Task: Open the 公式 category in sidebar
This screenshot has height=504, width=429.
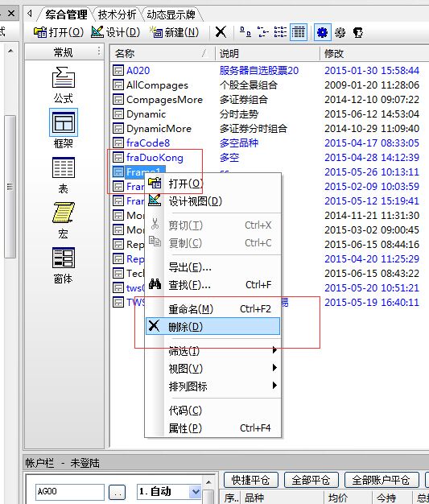Action: pos(64,85)
